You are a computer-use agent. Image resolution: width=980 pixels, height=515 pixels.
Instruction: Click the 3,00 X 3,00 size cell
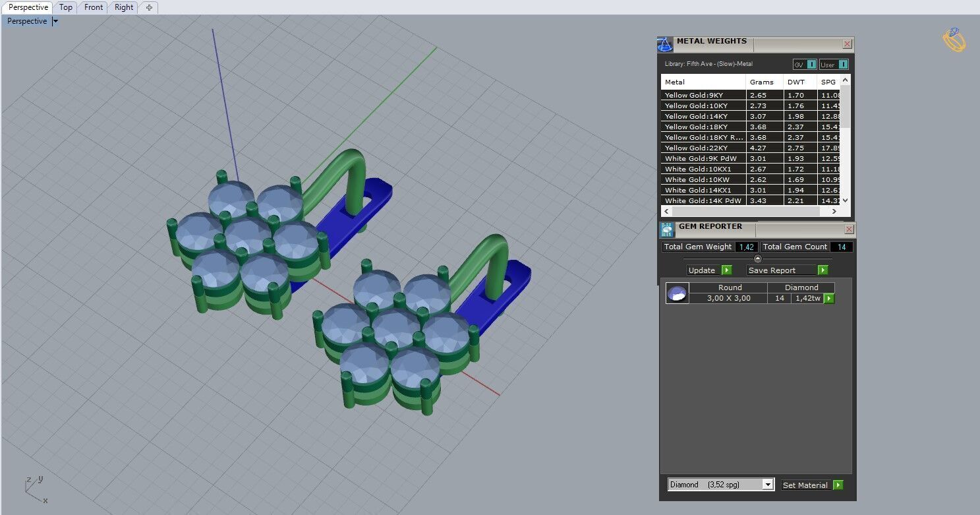(x=729, y=298)
